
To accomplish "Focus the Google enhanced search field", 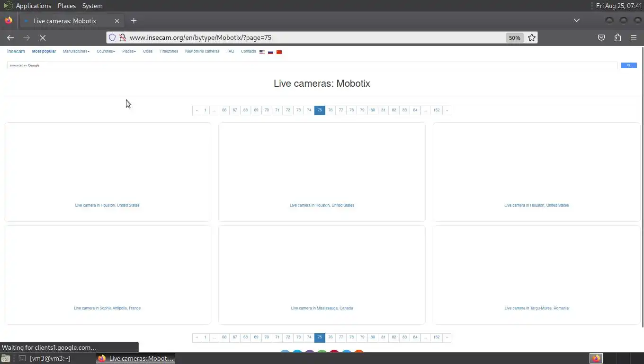I will 313,65.
